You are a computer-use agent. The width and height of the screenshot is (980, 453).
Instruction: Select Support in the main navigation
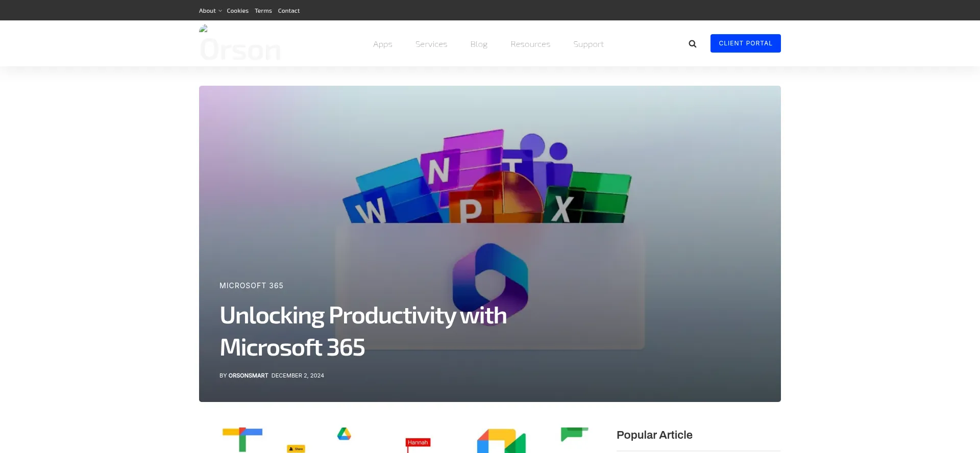pyautogui.click(x=588, y=44)
